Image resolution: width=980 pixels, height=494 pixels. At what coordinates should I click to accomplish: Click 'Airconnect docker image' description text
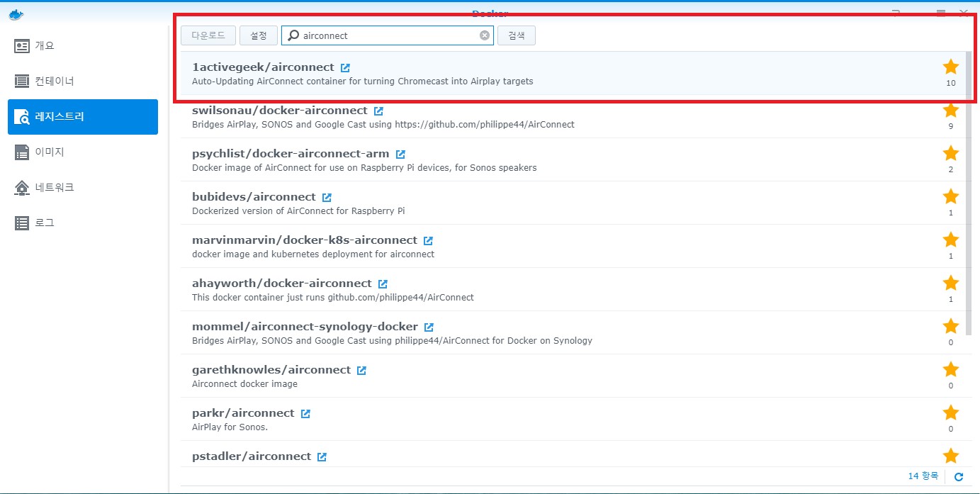point(244,384)
